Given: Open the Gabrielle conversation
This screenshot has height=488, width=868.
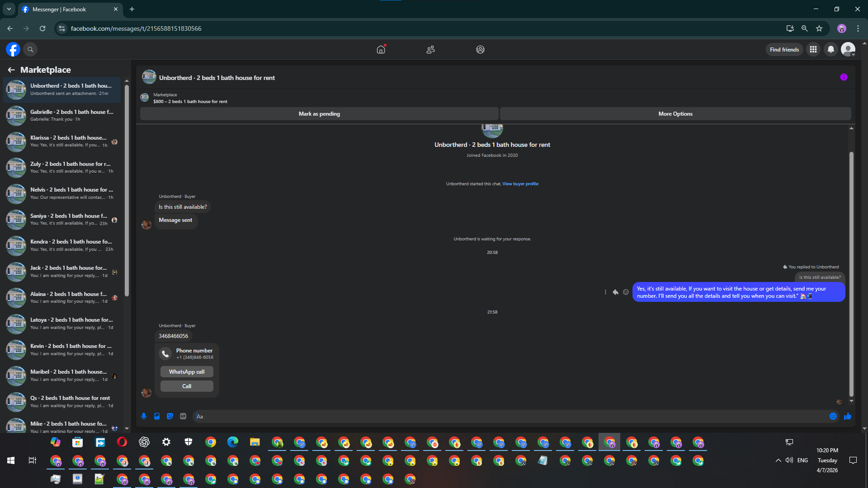Looking at the screenshot, I should pos(62,116).
